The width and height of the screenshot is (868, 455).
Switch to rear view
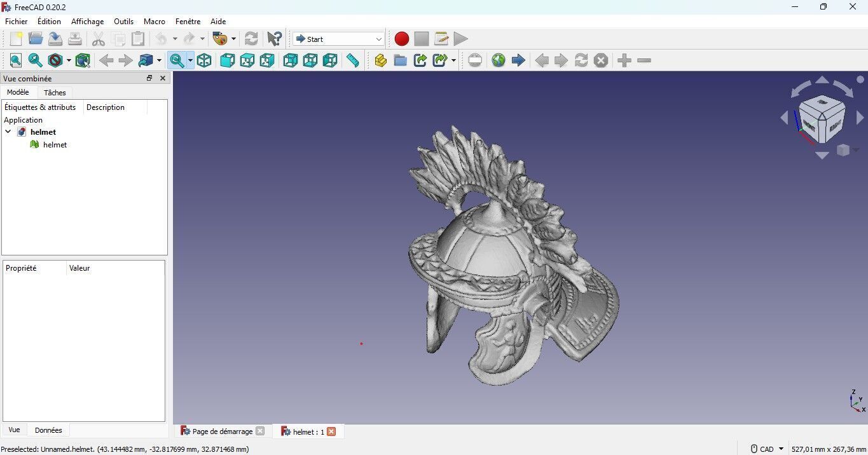coord(291,60)
